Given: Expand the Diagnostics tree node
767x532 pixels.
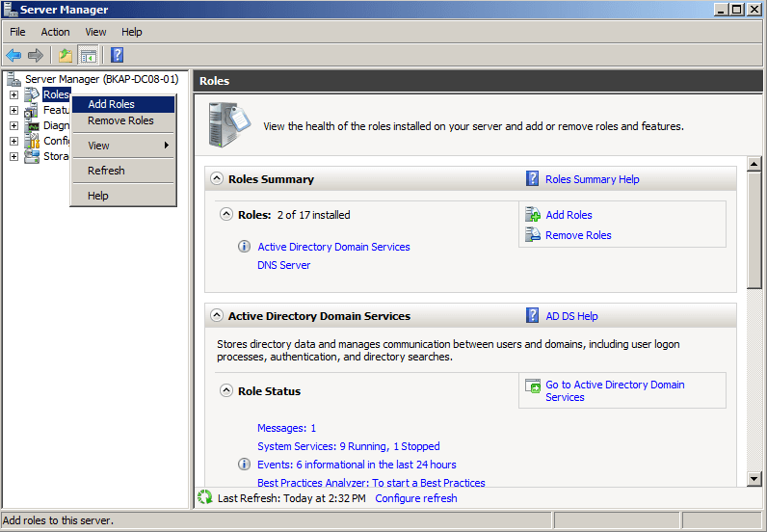Looking at the screenshot, I should 13,126.
